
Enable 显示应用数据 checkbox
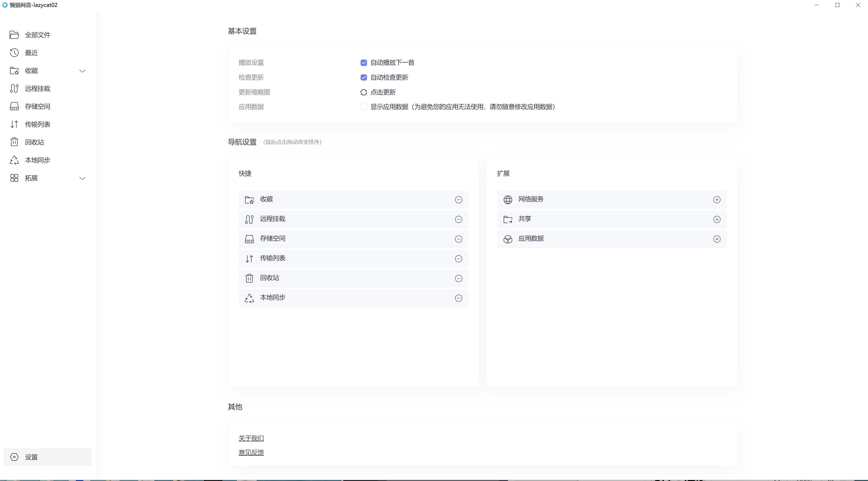(x=364, y=107)
